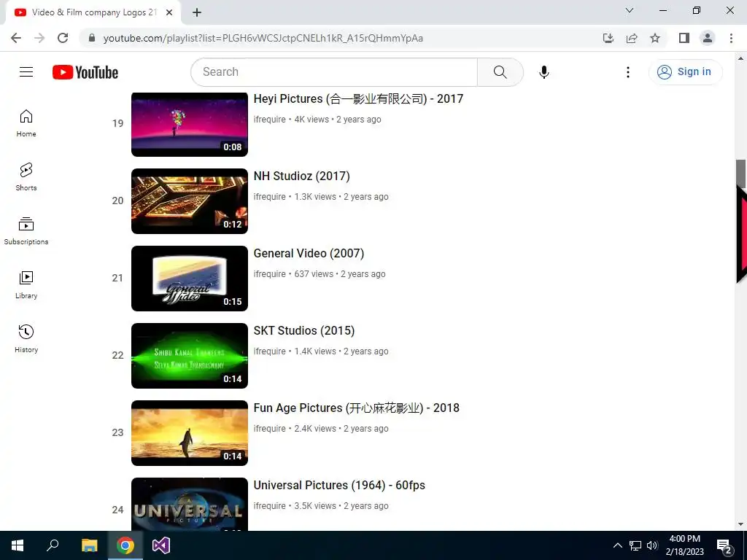Open YouTube settings three-dot menu

click(x=628, y=72)
